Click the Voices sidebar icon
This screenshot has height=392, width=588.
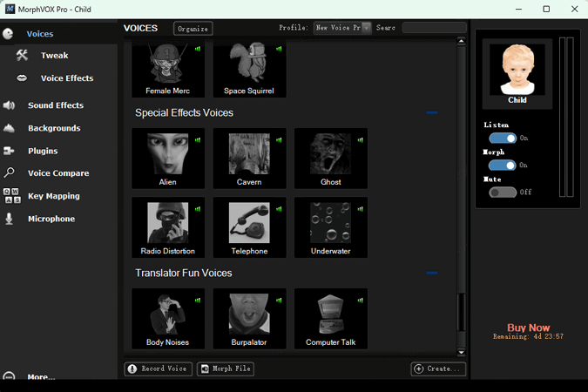tap(8, 34)
